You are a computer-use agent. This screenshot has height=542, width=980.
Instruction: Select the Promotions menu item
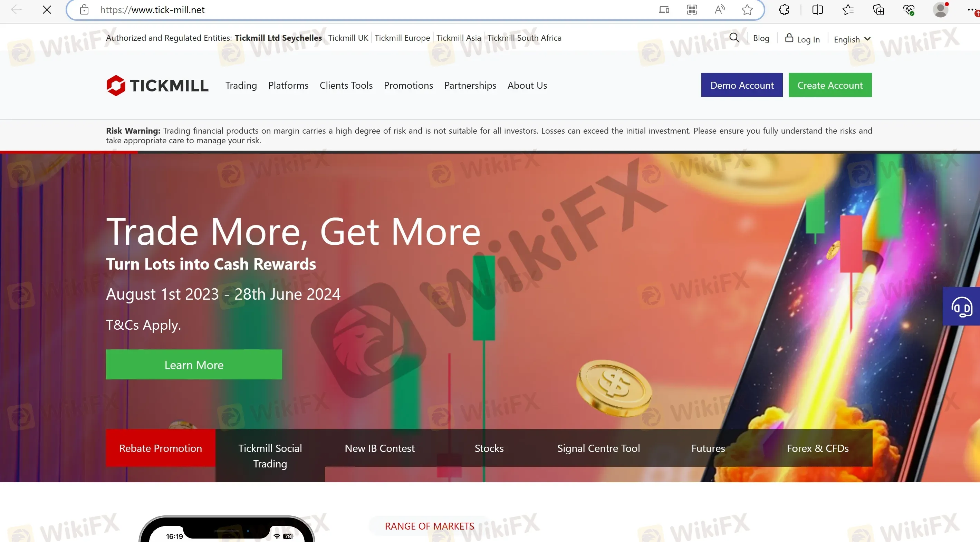pos(409,85)
